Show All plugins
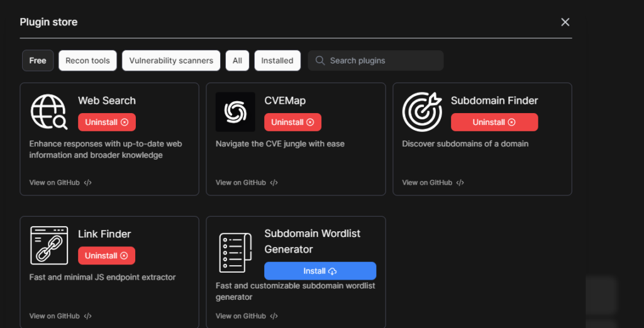The height and width of the screenshot is (328, 644). click(237, 60)
